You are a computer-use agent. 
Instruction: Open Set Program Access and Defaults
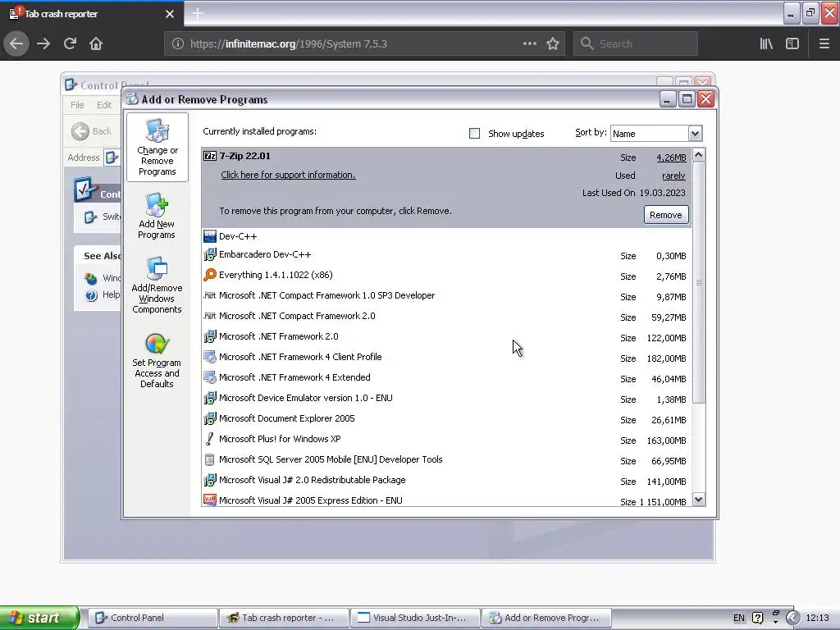157,360
